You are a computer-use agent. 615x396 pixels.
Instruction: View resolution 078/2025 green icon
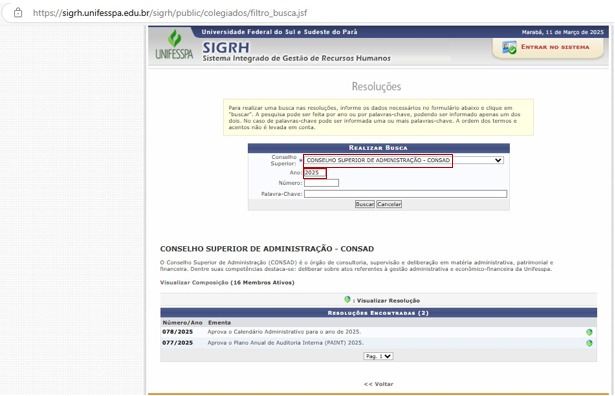tap(589, 332)
